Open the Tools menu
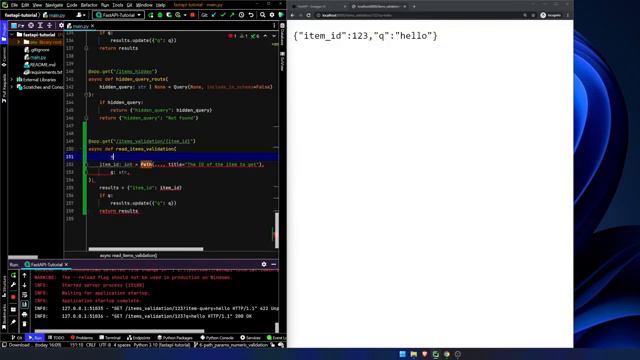This screenshot has width=640, height=360. coord(118,5)
